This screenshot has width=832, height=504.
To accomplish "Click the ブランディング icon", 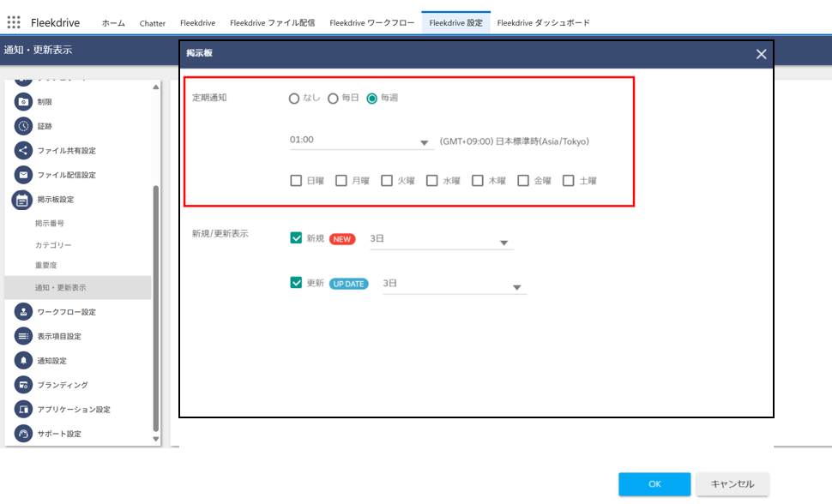I will coord(23,385).
